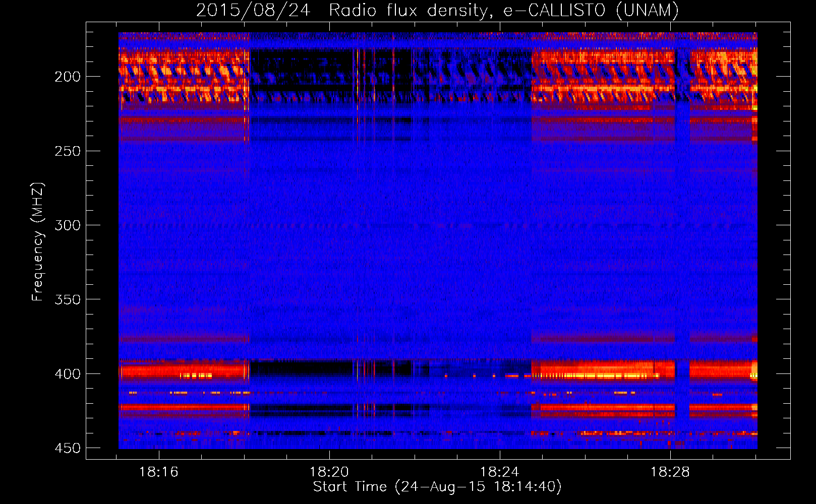Click the 18:20 time tick label
The image size is (816, 504).
coord(329,472)
